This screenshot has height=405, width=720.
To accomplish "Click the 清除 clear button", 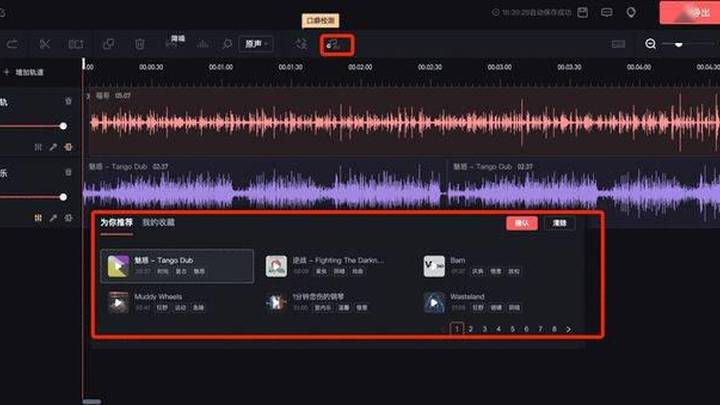I will [x=560, y=223].
